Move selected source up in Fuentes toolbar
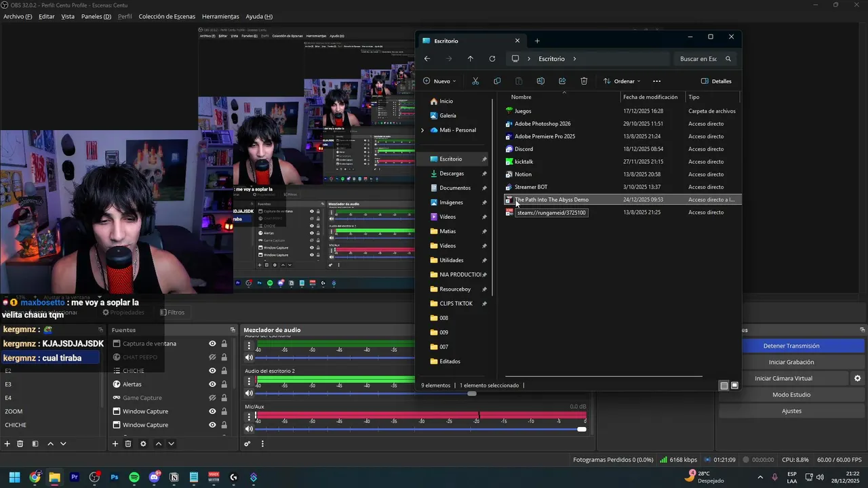 [x=158, y=444]
